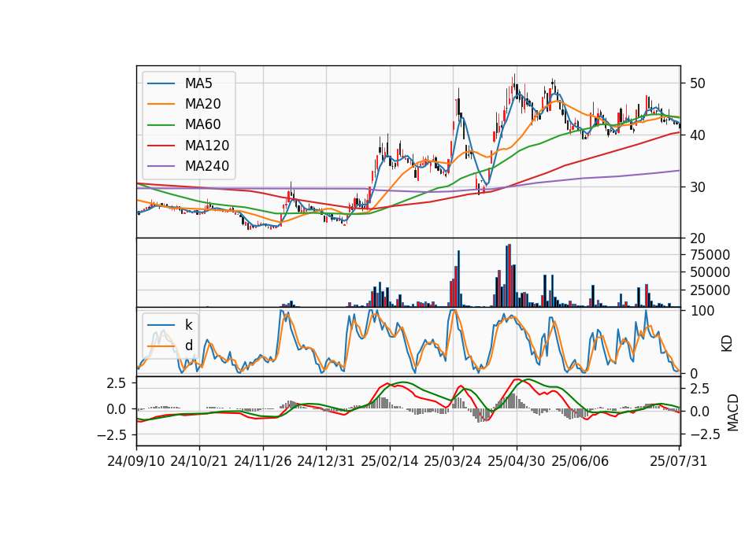Click the green MA60 legend line sample
This screenshot has width=756, height=543.
[161, 125]
